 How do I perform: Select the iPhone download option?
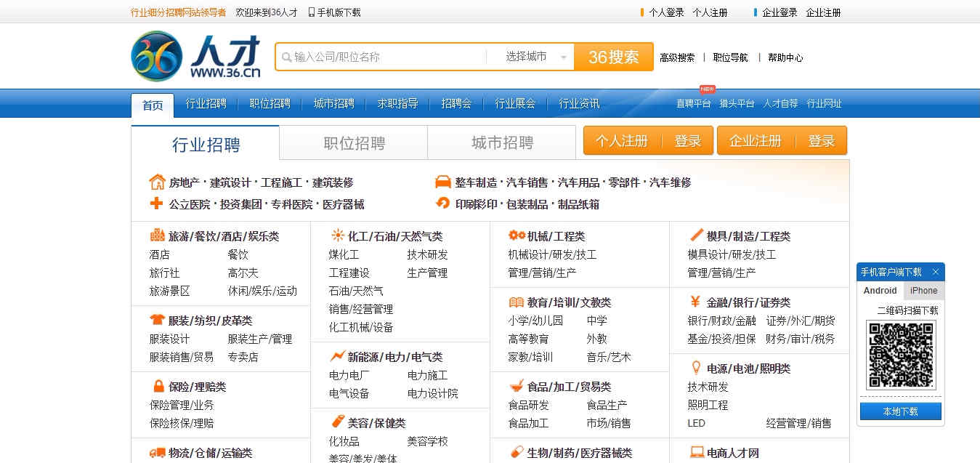pos(923,290)
